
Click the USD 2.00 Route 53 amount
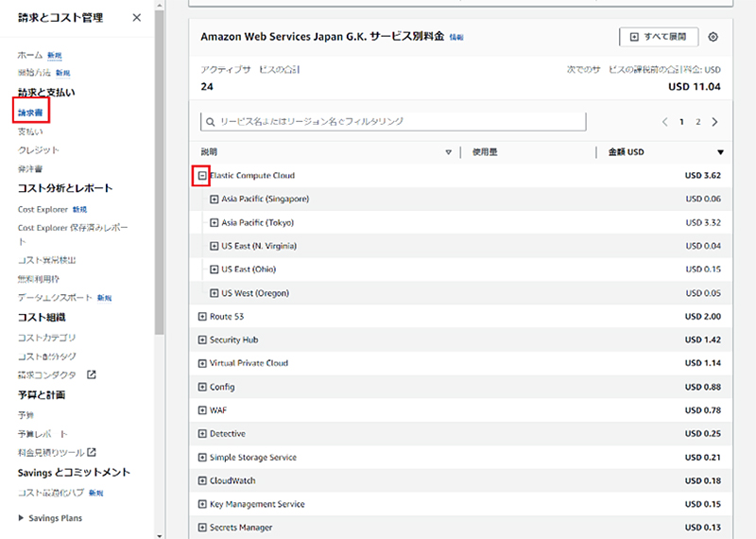click(x=702, y=317)
